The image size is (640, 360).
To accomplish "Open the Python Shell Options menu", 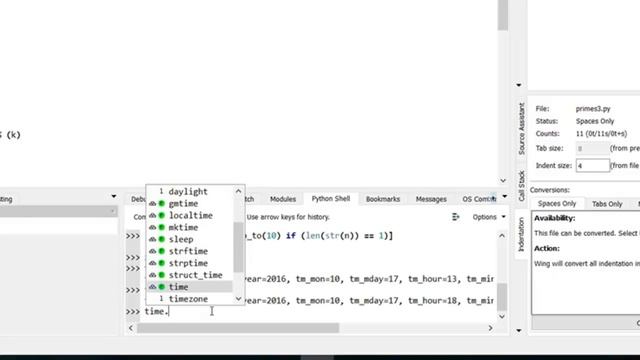I will click(489, 217).
